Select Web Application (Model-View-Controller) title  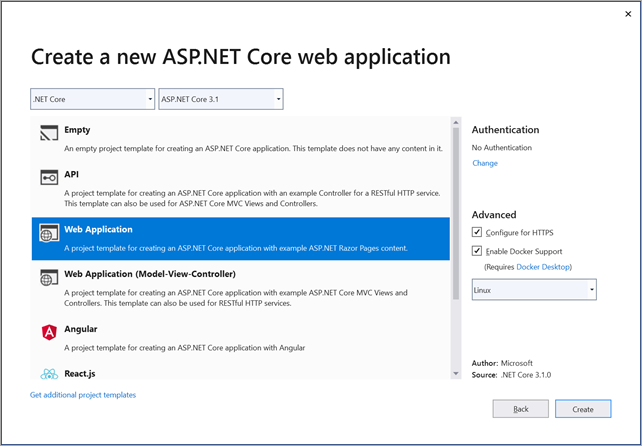click(x=150, y=274)
